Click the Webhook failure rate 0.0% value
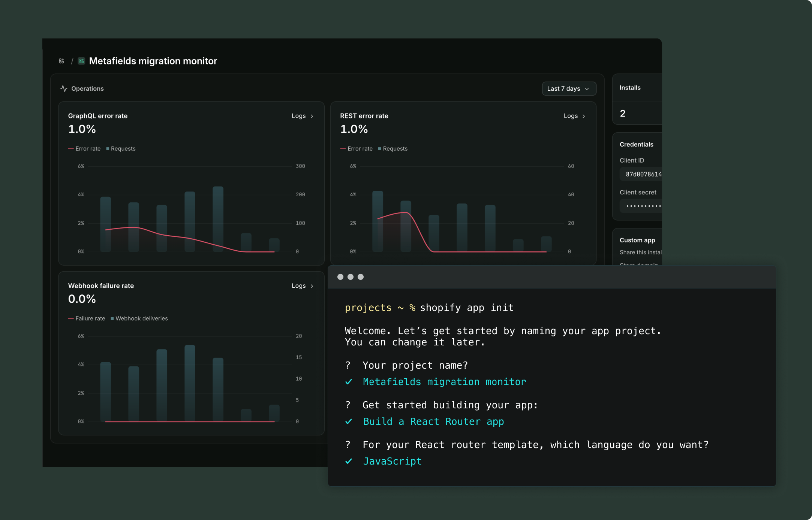Viewport: 812px width, 520px height. click(82, 299)
